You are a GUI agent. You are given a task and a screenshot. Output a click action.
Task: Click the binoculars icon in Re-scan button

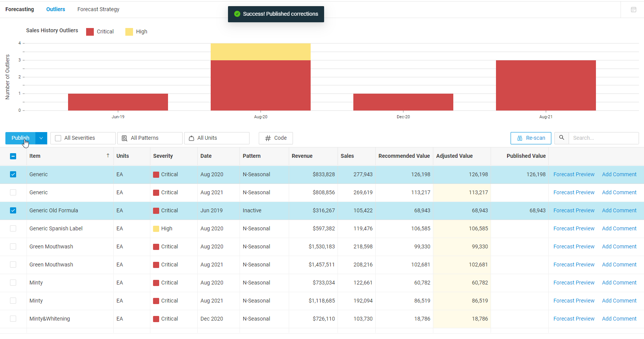[x=520, y=138]
